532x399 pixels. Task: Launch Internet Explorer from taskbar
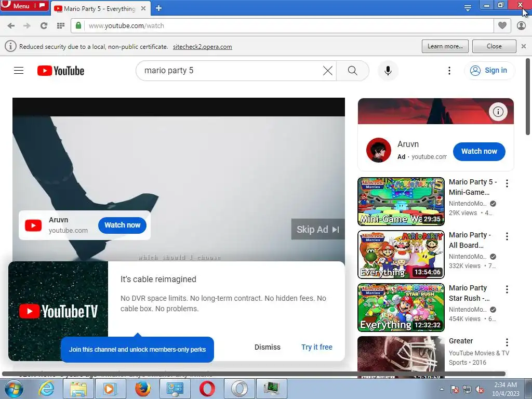coord(46,389)
